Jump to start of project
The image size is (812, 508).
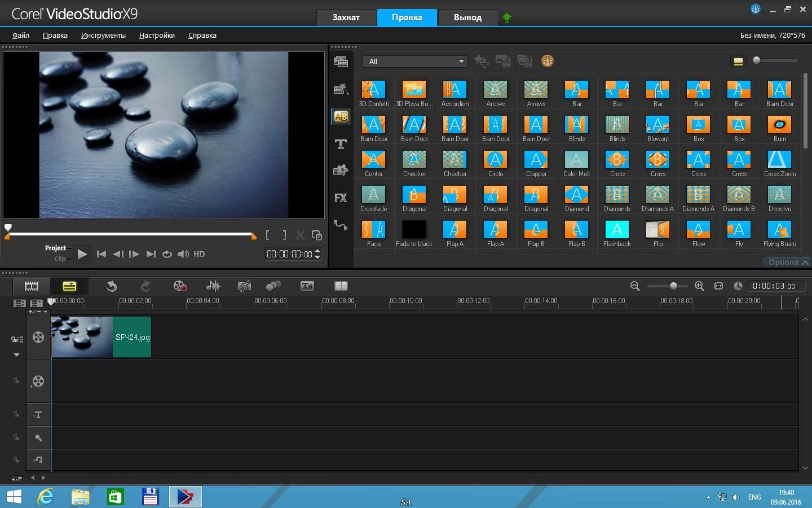pos(101,254)
